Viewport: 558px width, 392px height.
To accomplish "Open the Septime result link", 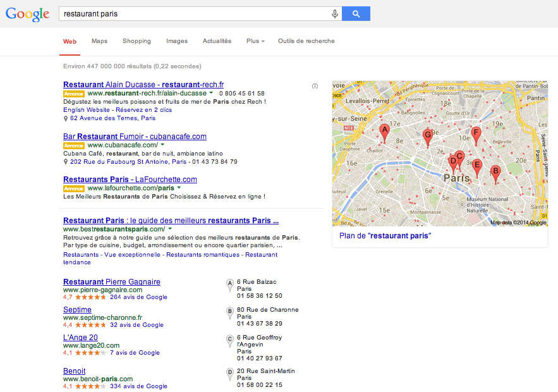I will click(77, 309).
